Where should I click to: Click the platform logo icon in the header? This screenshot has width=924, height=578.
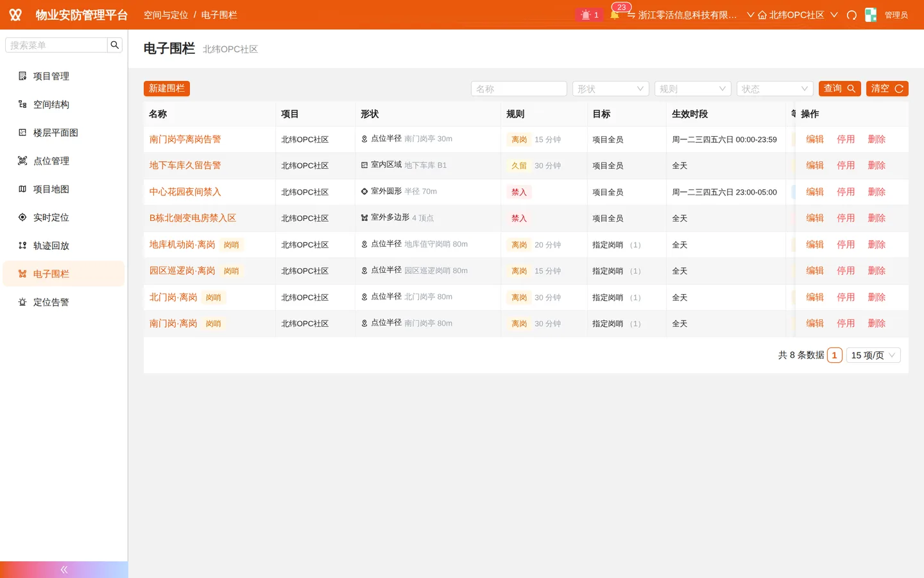15,15
